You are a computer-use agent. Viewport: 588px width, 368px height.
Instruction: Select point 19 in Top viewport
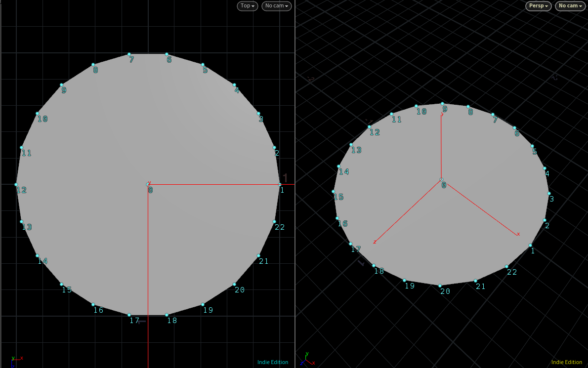pyautogui.click(x=203, y=304)
